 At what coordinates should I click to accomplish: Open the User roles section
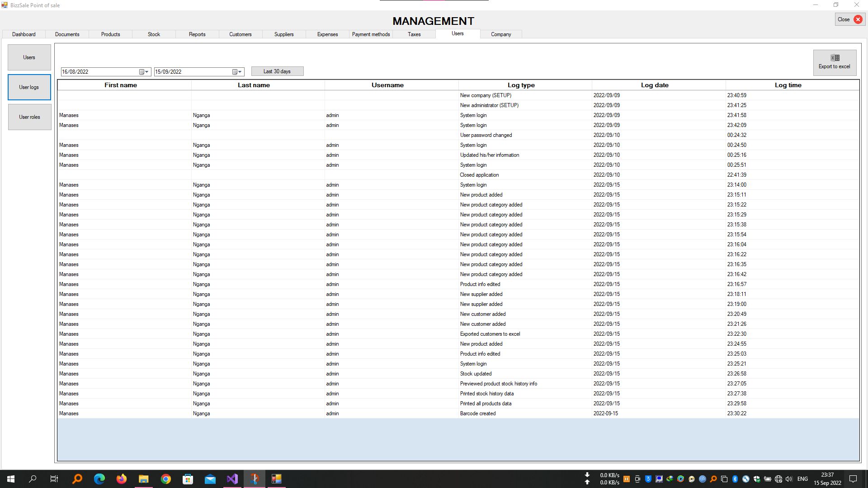pos(29,117)
